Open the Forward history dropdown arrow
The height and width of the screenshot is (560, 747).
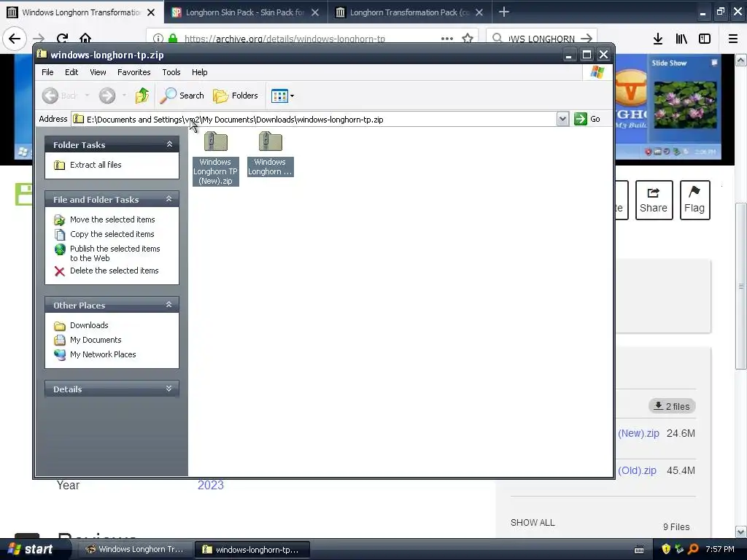[x=124, y=96]
